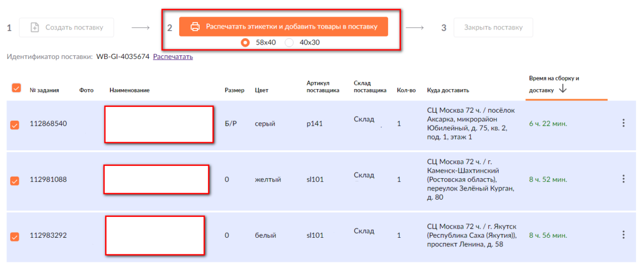
Task: Open three-dot menu for task 112868540
Action: pyautogui.click(x=623, y=123)
